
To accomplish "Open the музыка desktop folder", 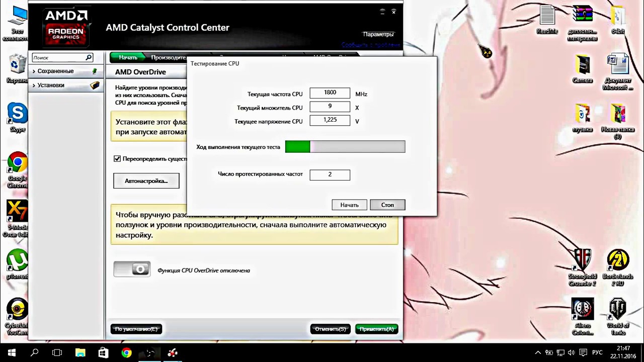I will point(582,118).
